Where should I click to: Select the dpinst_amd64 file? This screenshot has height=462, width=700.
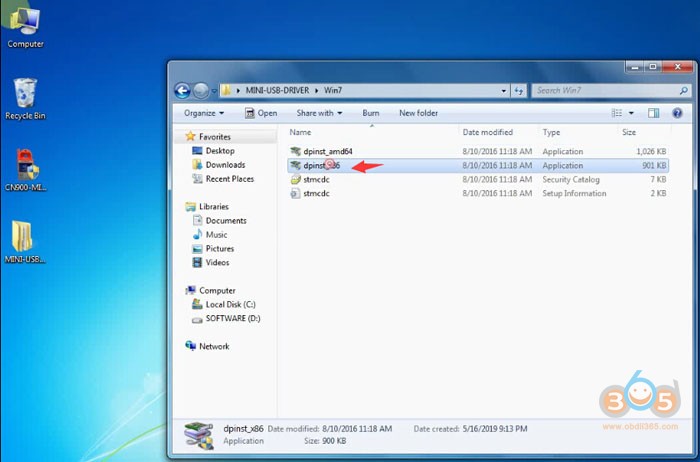pyautogui.click(x=478, y=151)
